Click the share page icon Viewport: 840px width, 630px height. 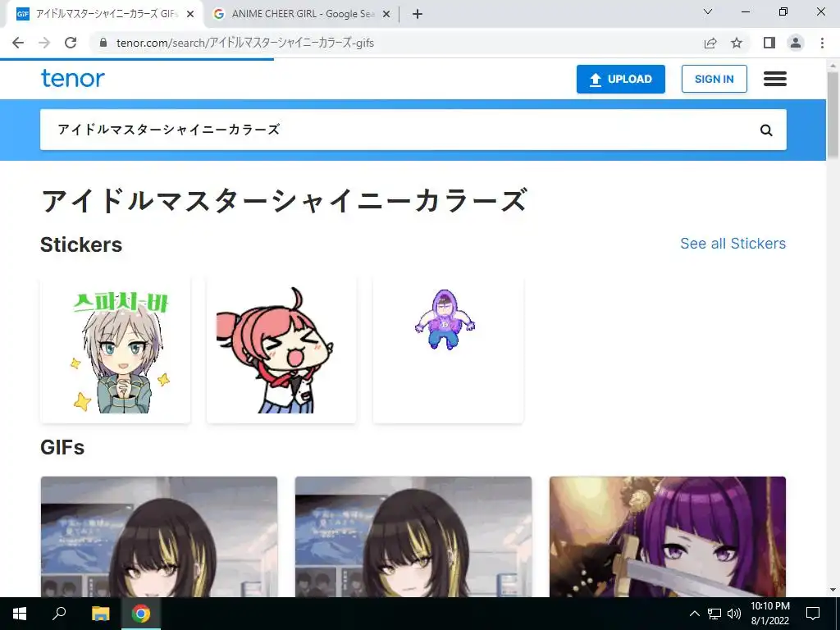coord(710,43)
